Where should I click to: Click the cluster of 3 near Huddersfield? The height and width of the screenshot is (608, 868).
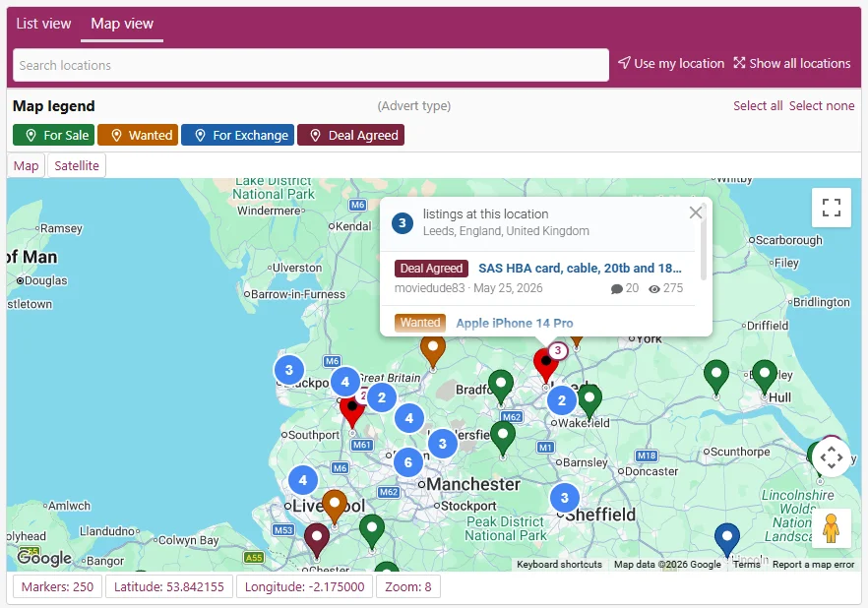442,443
